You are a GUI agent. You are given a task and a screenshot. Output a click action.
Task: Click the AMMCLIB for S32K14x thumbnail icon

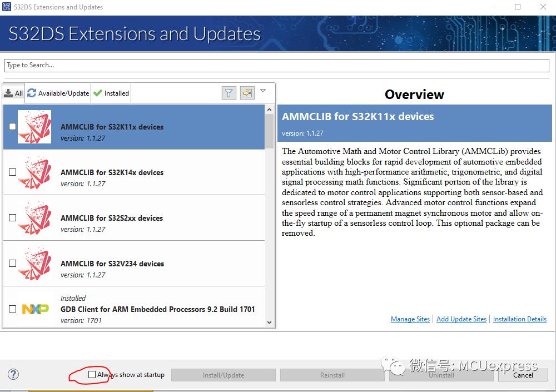tap(34, 172)
